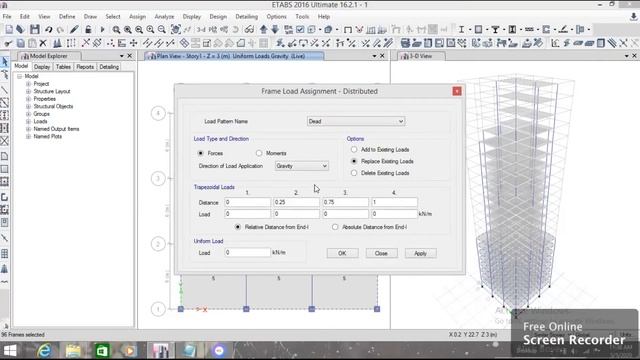Open Direction of Load Application dropdown
Screen dimensions: 640x360
(302, 166)
